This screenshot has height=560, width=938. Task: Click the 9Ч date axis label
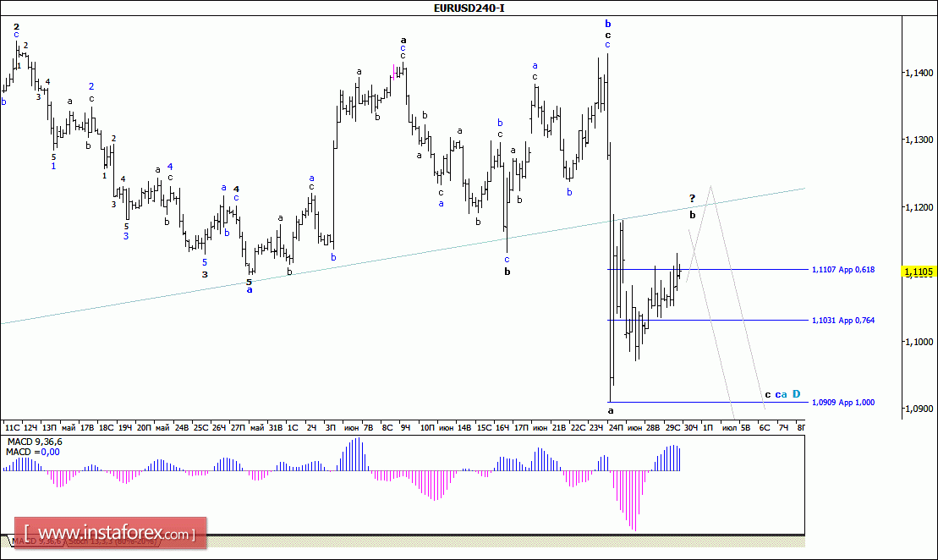coord(406,428)
